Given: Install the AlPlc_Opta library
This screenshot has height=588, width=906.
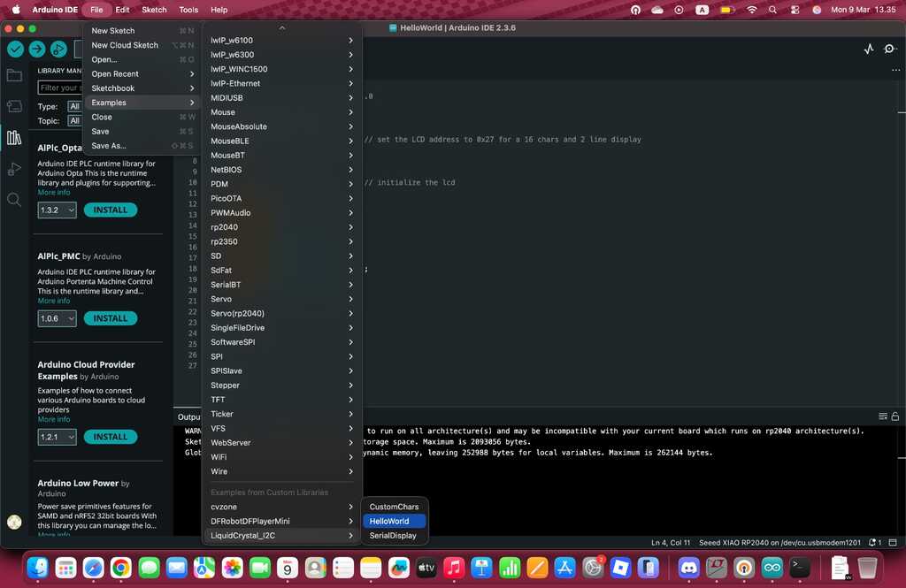Looking at the screenshot, I should coord(111,210).
